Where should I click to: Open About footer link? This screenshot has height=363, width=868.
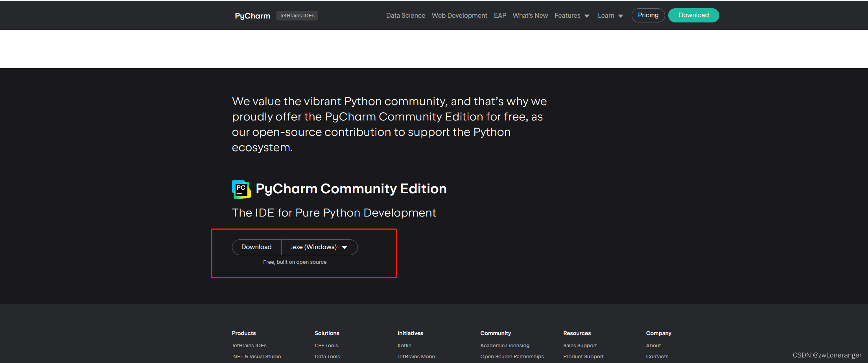click(653, 346)
